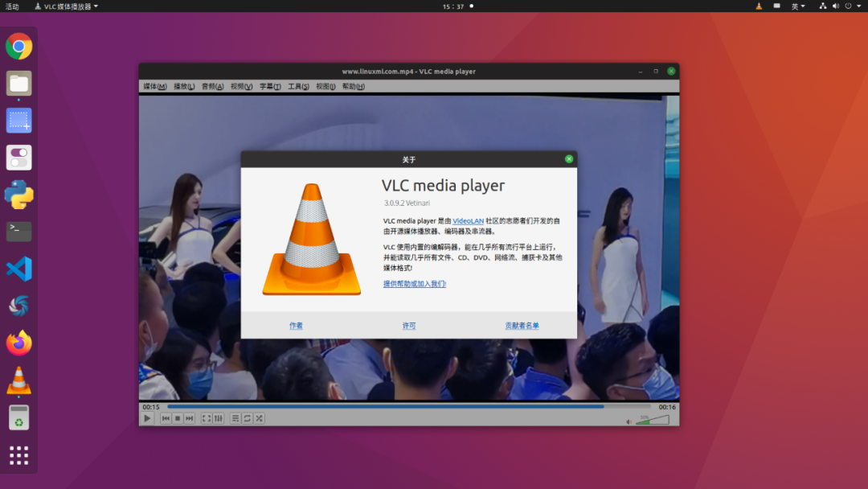Click keyboard indicator icon in top bar
This screenshot has height=489, width=868.
pos(776,6)
